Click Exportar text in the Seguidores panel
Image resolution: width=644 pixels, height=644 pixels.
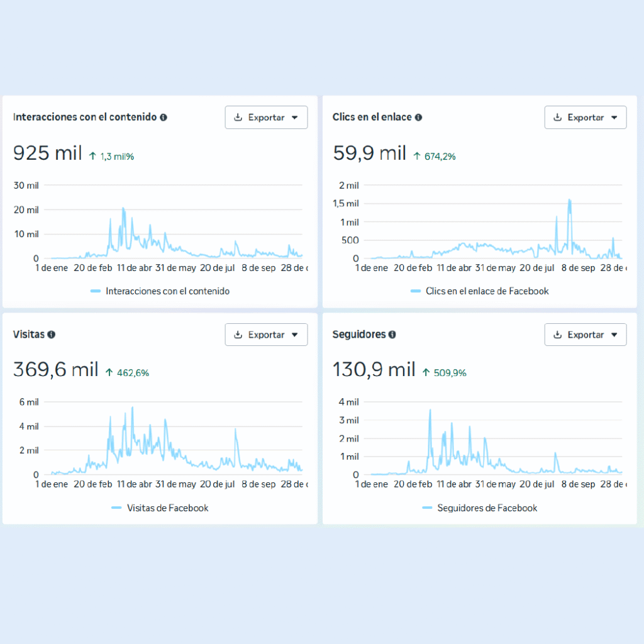[586, 335]
